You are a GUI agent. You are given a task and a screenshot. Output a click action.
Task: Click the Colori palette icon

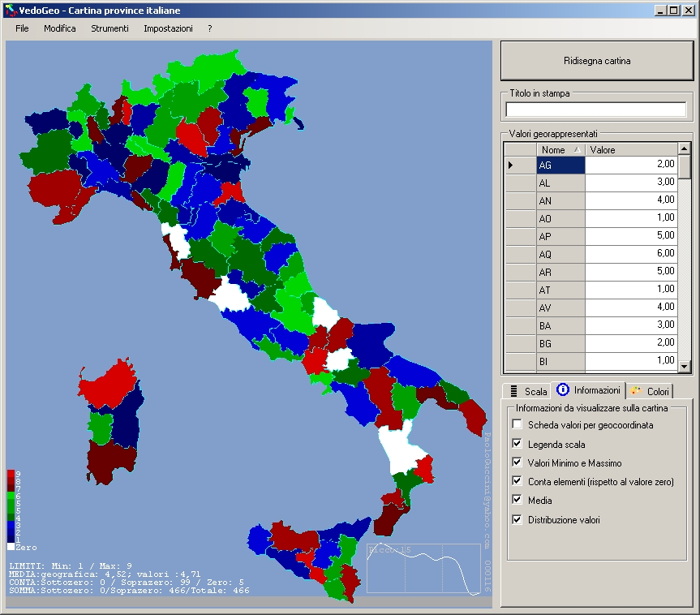coord(636,391)
